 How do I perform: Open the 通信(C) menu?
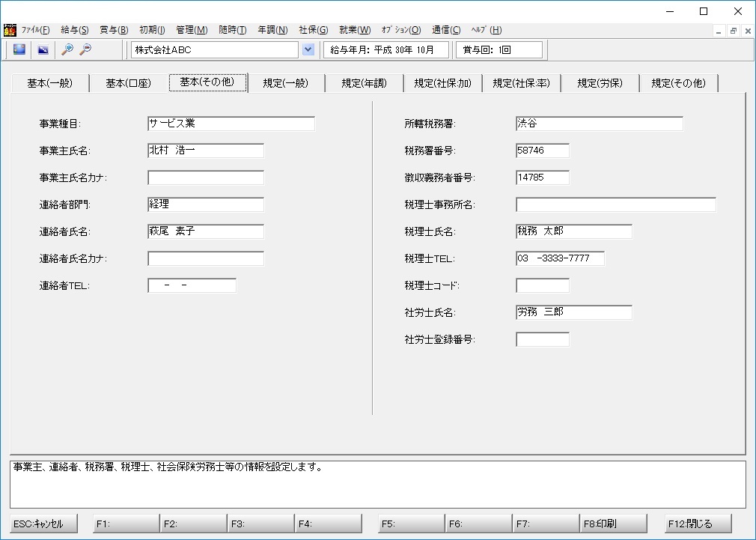click(x=446, y=30)
